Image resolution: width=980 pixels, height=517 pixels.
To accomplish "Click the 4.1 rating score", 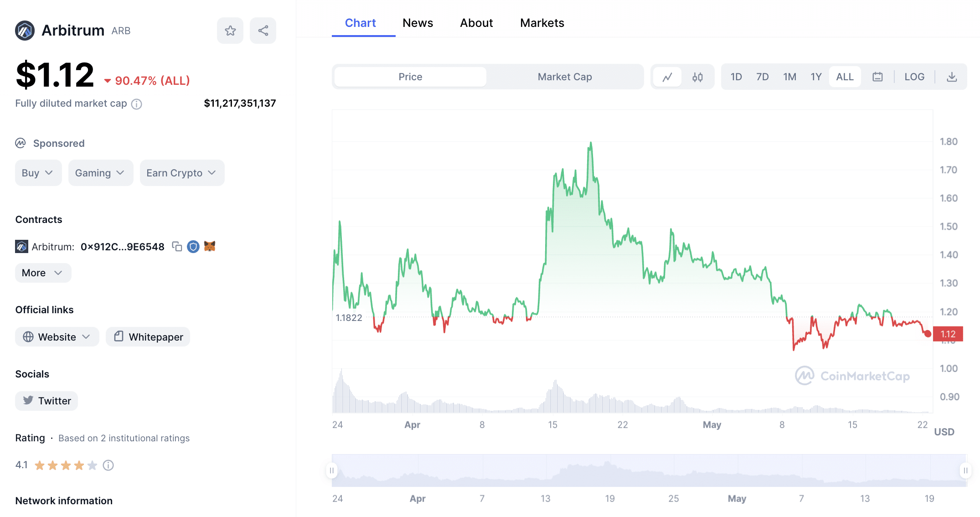I will pyautogui.click(x=21, y=465).
